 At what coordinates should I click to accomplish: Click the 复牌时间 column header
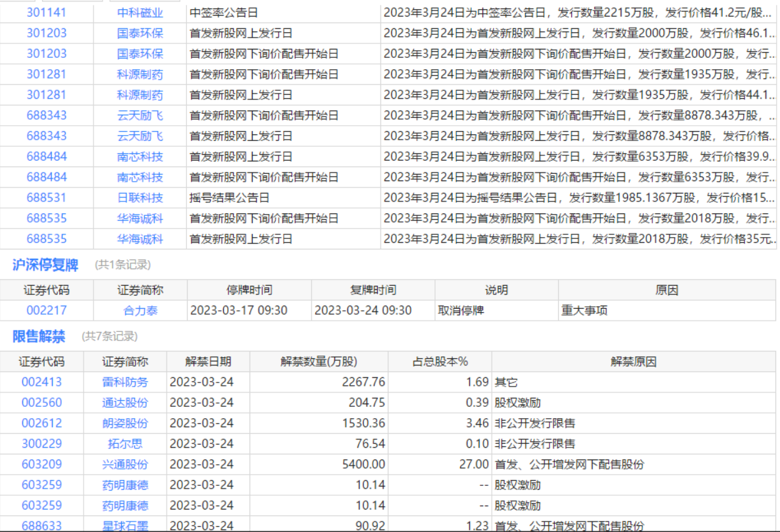(373, 290)
